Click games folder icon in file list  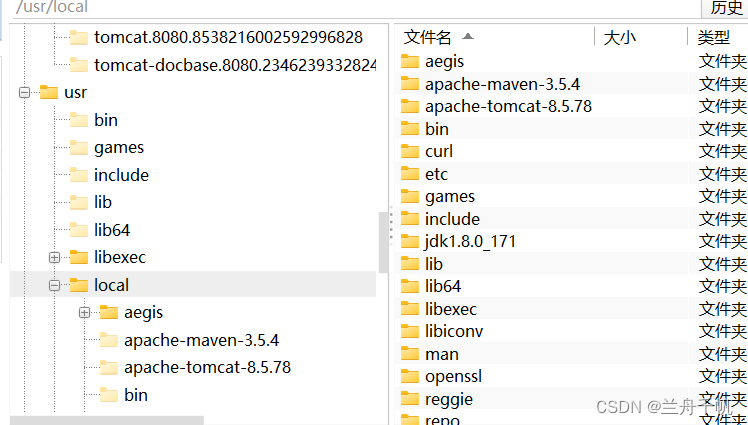(x=410, y=196)
